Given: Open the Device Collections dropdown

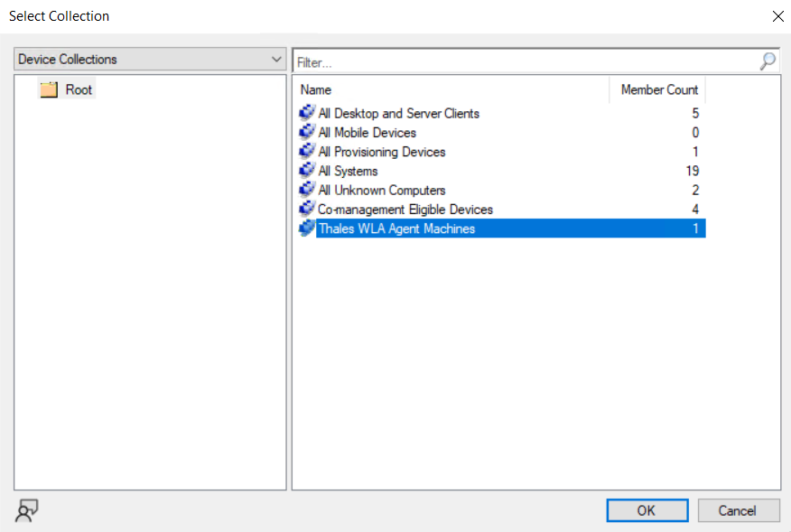Looking at the screenshot, I should pos(150,59).
